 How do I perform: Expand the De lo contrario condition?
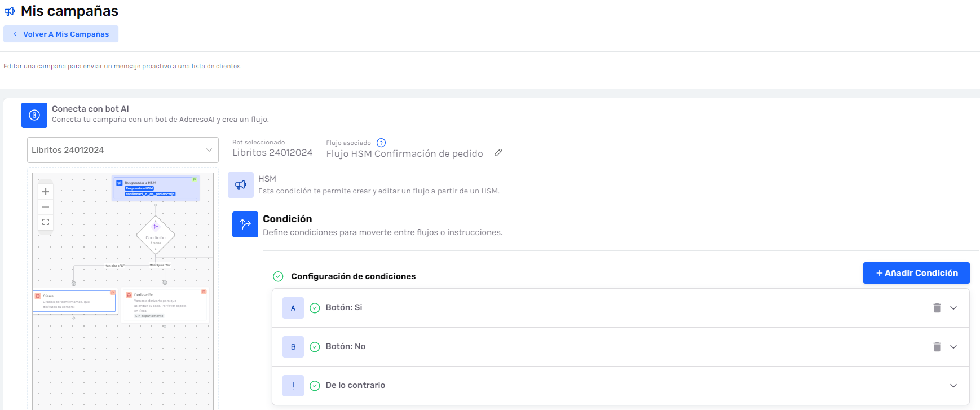pyautogui.click(x=953, y=386)
